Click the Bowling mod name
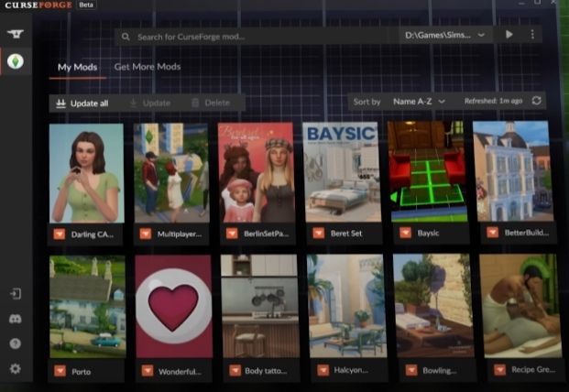 click(x=440, y=370)
